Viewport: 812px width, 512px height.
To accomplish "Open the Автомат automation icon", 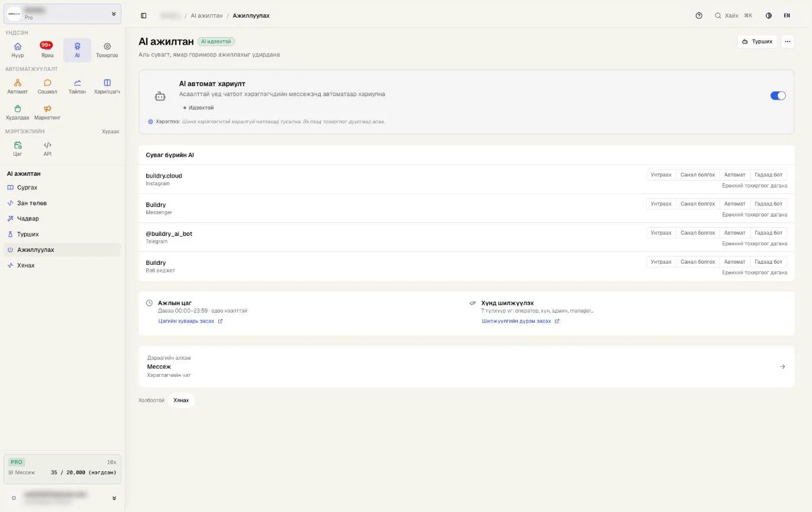I will point(18,86).
